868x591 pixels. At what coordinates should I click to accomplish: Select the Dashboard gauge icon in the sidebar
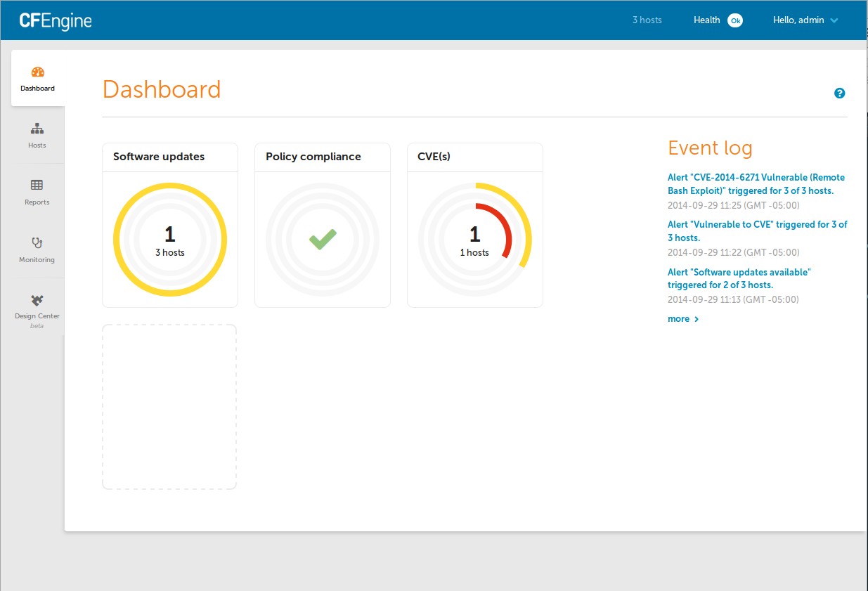tap(37, 71)
